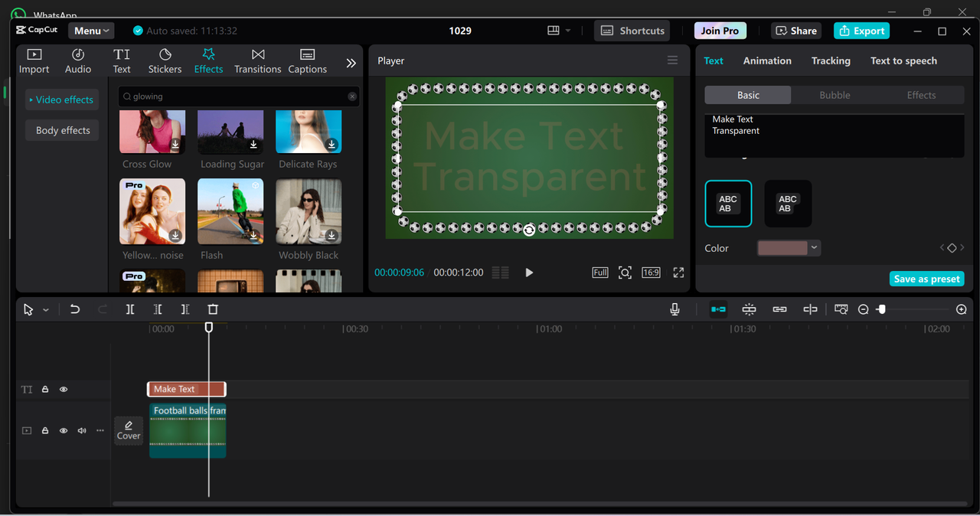Image resolution: width=980 pixels, height=516 pixels.
Task: Click the delete right (trim end) tool
Action: click(185, 309)
